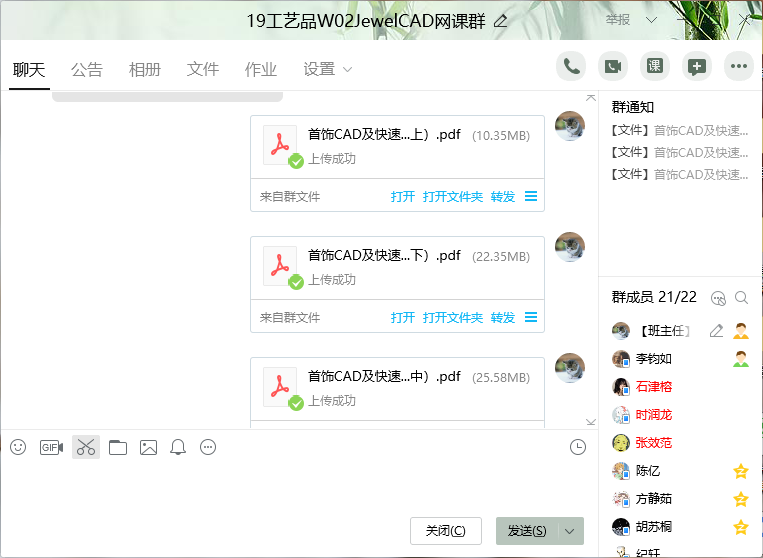Open the three-dot more apps button
763x558 pixels.
pos(739,66)
